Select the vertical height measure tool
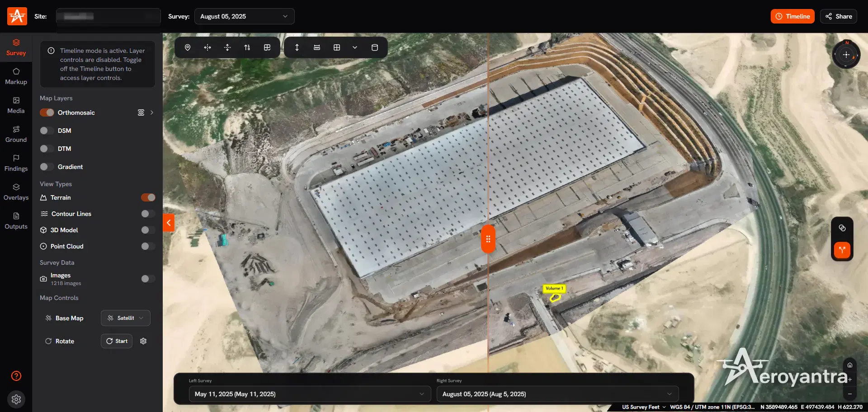 click(297, 47)
